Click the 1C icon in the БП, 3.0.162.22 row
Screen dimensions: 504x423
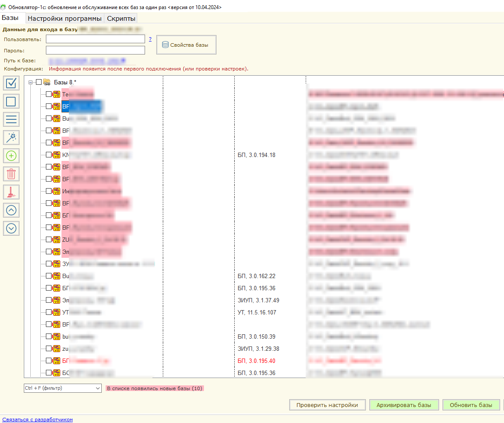(57, 276)
